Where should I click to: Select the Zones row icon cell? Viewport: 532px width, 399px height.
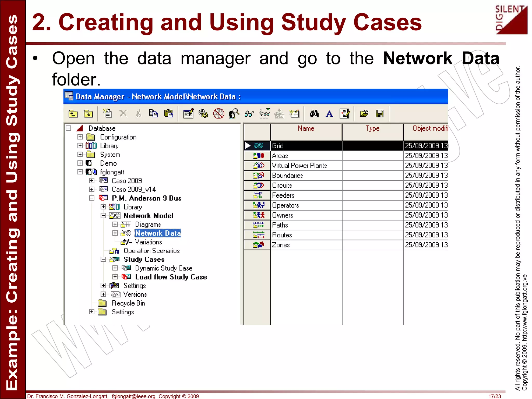pyautogui.click(x=258, y=245)
